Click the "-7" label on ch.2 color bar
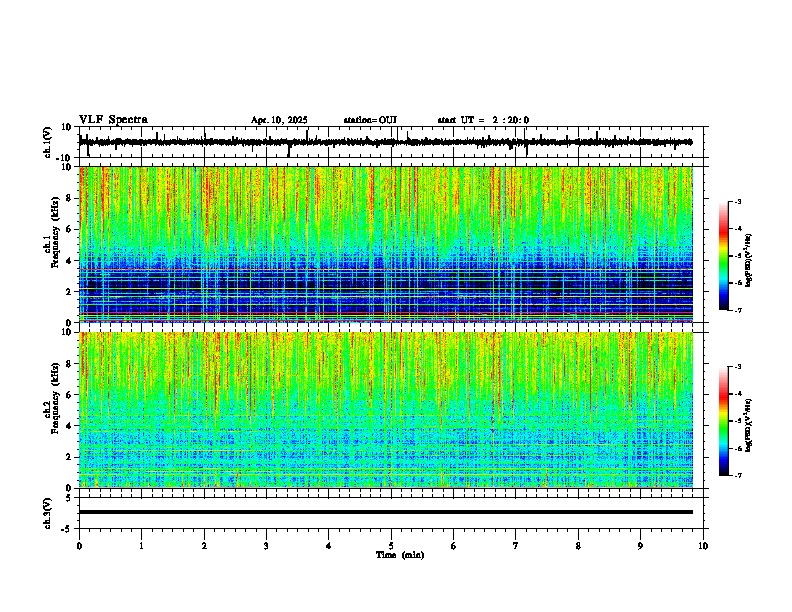Image resolution: width=792 pixels, height=612 pixels. [738, 475]
